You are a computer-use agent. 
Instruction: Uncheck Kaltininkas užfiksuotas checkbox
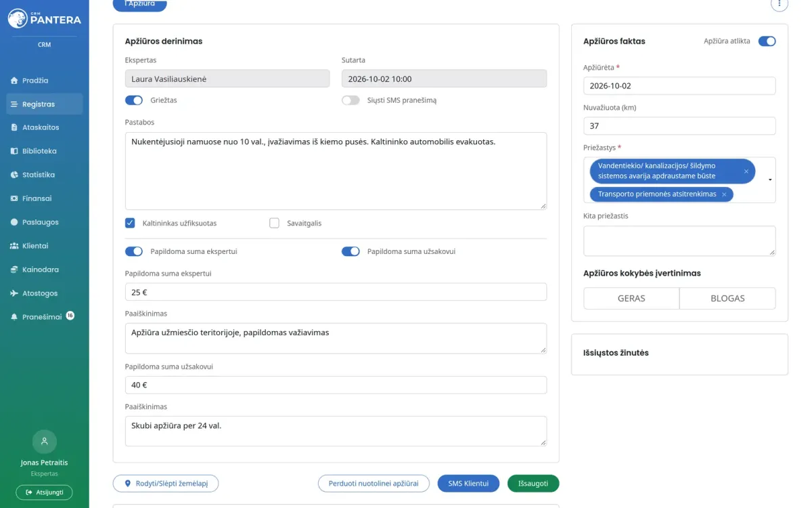click(x=130, y=223)
